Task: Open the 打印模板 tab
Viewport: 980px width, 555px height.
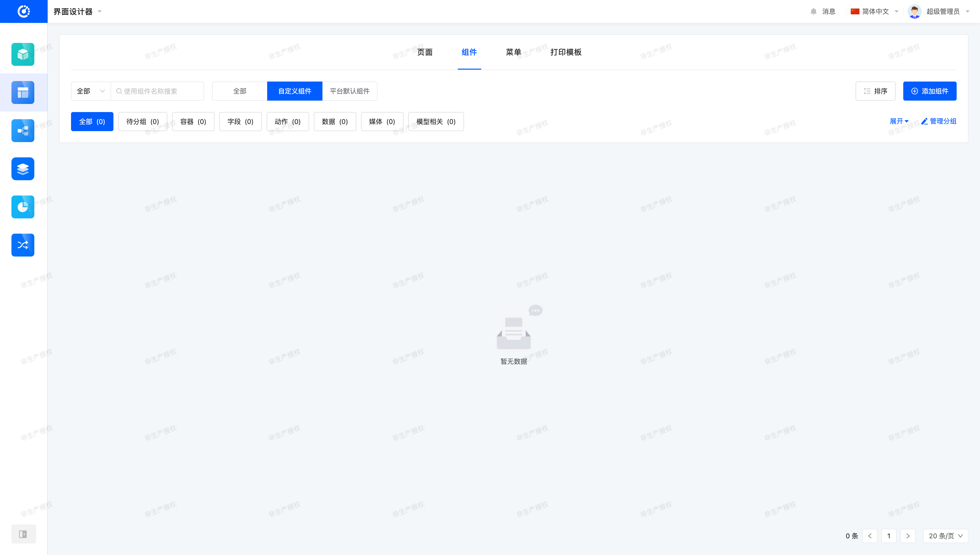Action: (566, 52)
